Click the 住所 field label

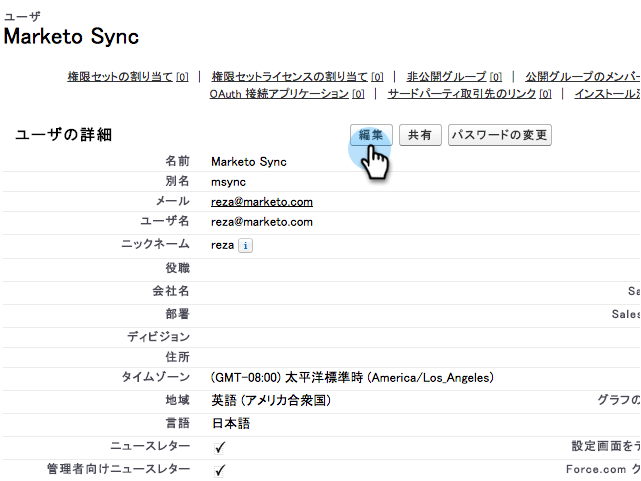(x=177, y=357)
